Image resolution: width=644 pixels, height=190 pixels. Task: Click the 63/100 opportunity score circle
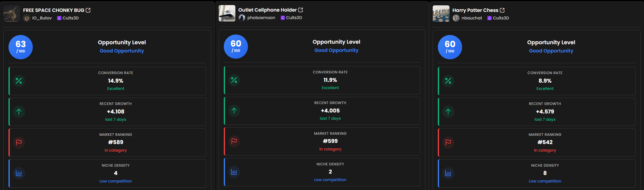coord(20,47)
